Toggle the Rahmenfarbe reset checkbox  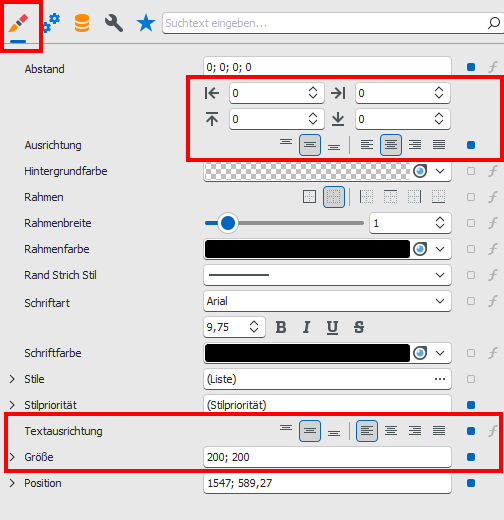click(x=471, y=249)
